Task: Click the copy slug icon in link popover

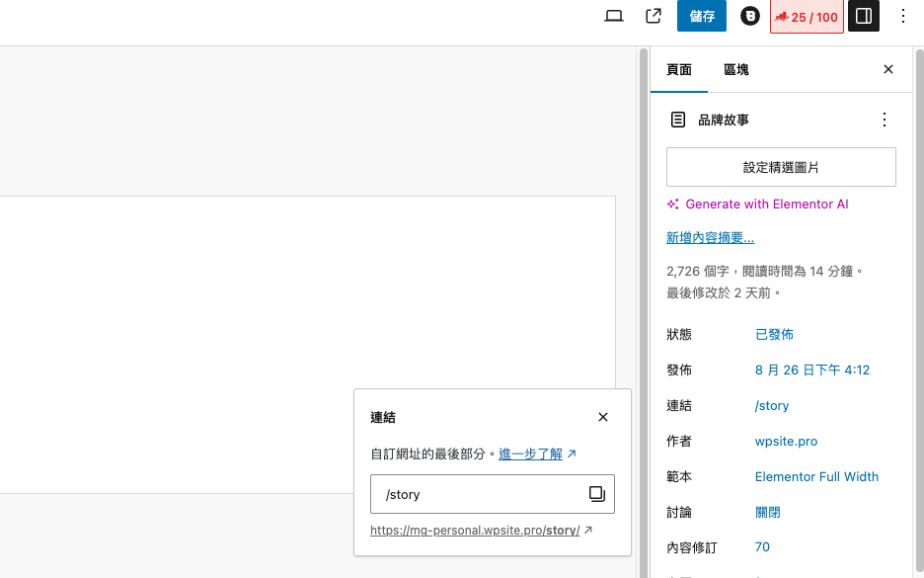Action: (596, 494)
